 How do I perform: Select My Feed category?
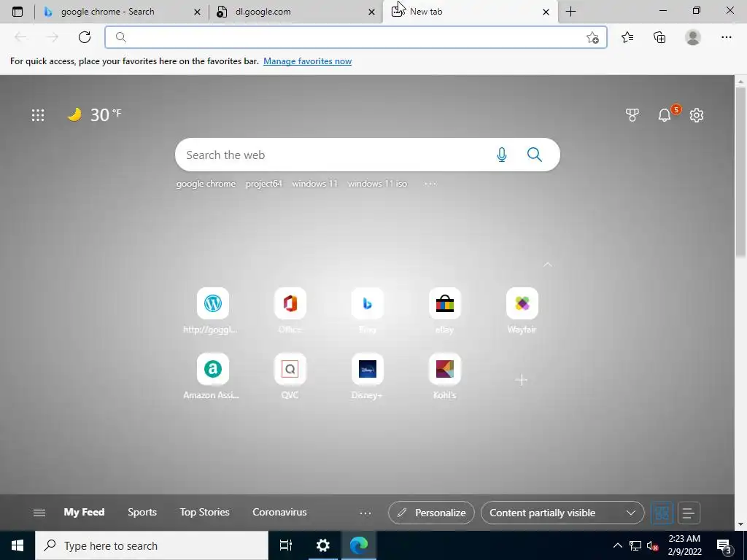(84, 513)
